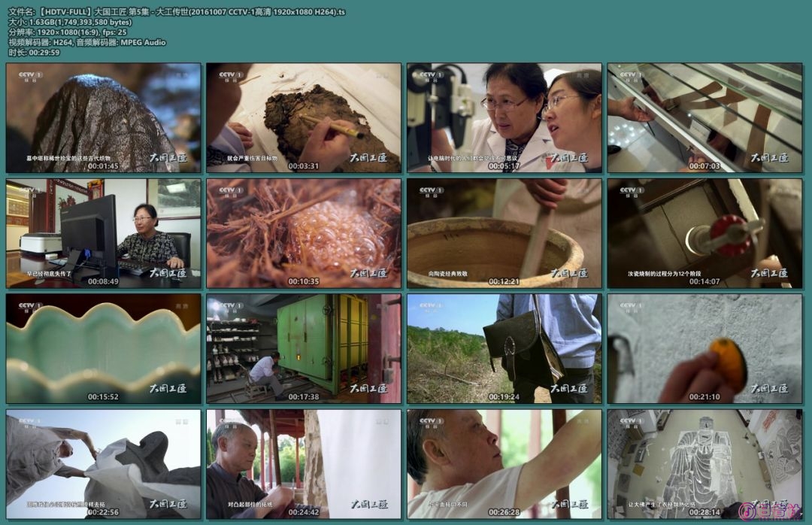Click the video codec line H264, MPEG Audio
The height and width of the screenshot is (525, 812).
coord(87,43)
